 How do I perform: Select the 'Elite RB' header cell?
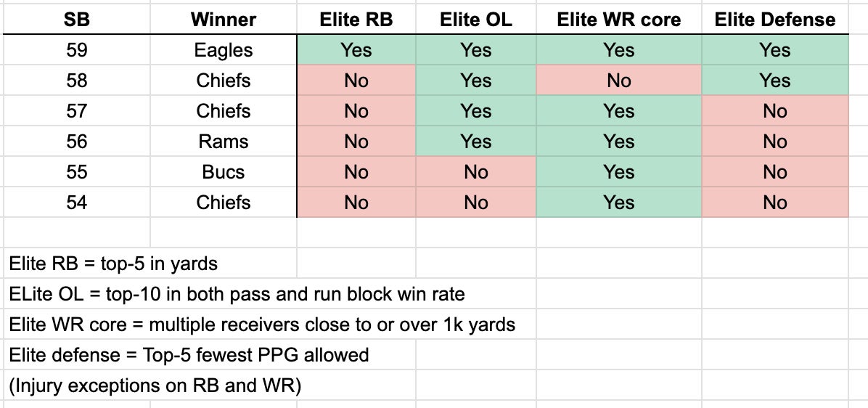pos(356,20)
